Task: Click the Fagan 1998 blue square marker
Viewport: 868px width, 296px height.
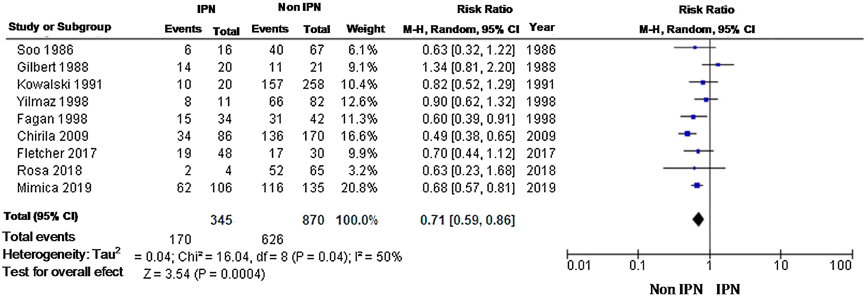Action: tap(693, 117)
